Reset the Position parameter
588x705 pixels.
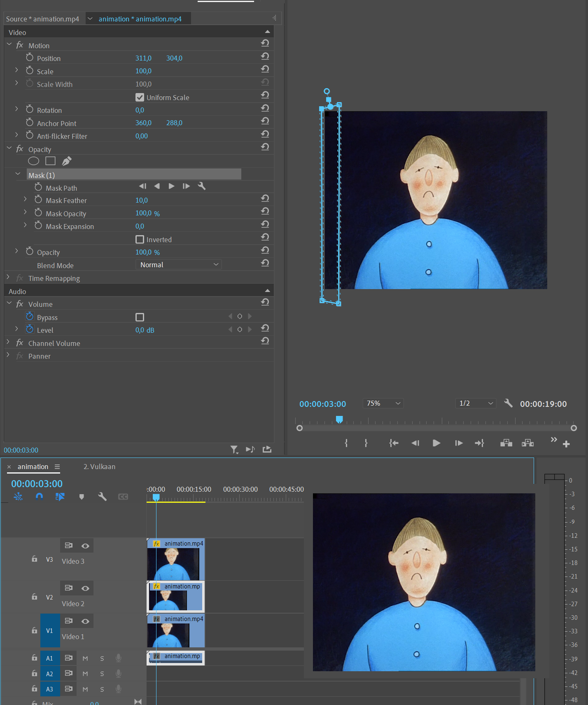[x=265, y=56]
